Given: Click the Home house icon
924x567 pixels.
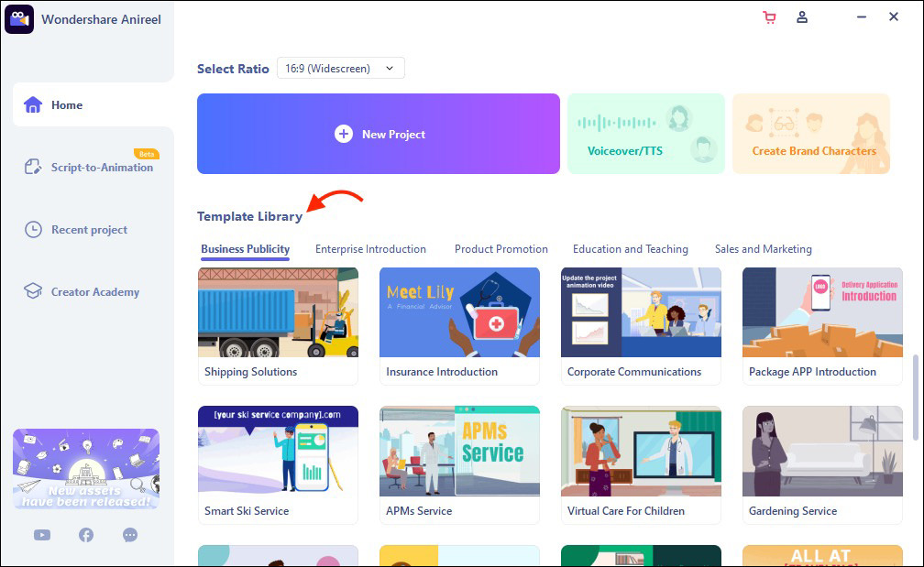Looking at the screenshot, I should tap(33, 104).
